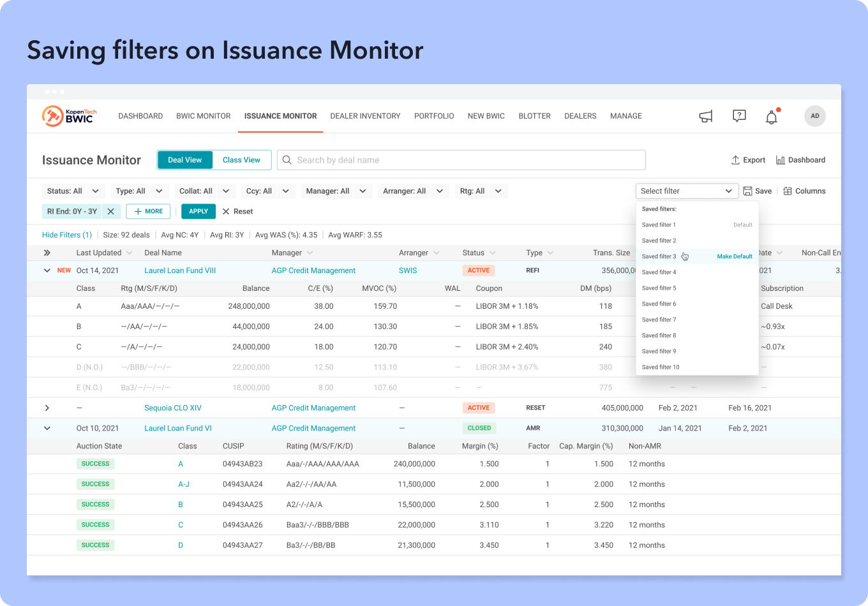This screenshot has width=868, height=606.
Task: Remove the RI End: 0Y - 3Y filter chip
Action: point(110,211)
